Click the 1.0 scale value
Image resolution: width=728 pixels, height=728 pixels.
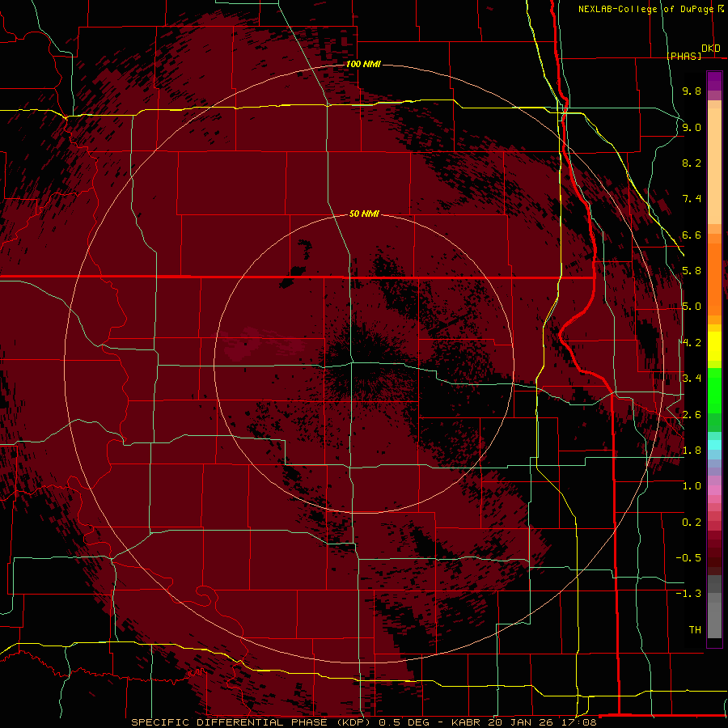(x=692, y=486)
